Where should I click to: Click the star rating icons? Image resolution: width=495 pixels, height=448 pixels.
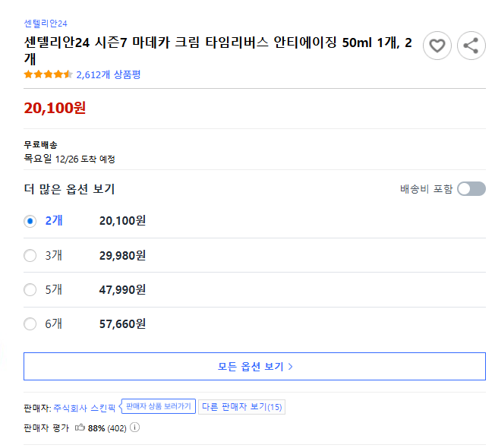48,74
